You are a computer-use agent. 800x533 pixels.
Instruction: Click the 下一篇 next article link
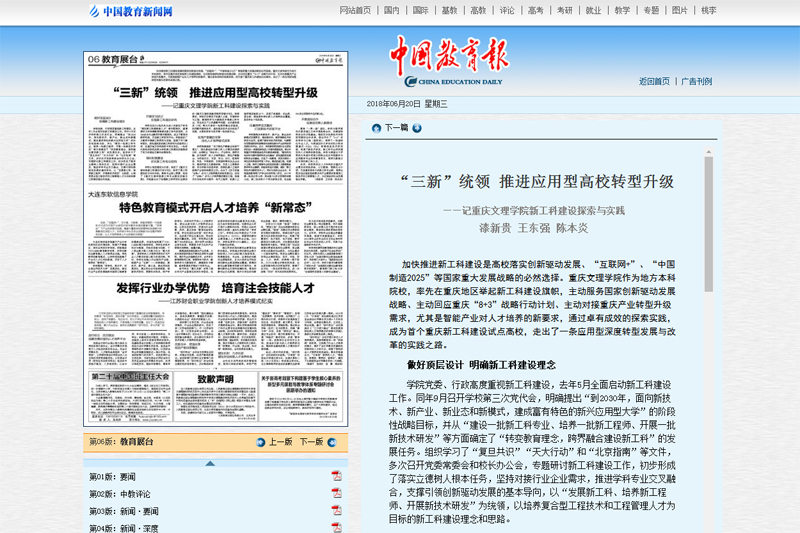[x=397, y=128]
